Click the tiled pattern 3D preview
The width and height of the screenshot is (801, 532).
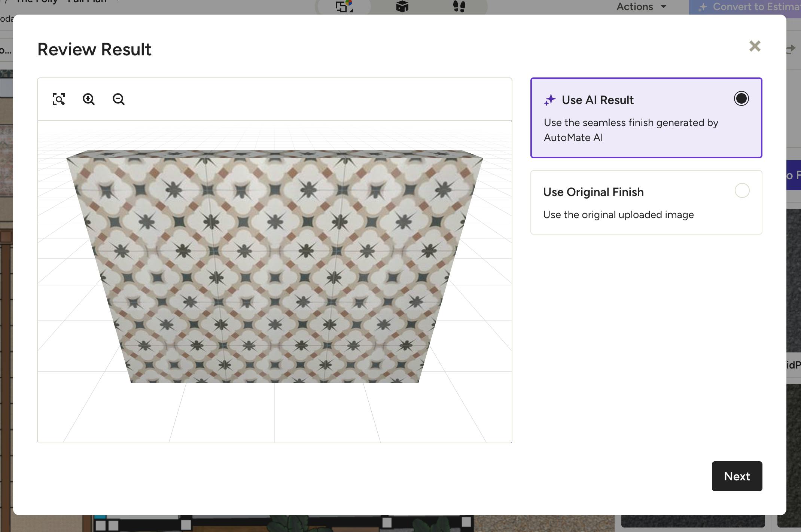coord(274,266)
